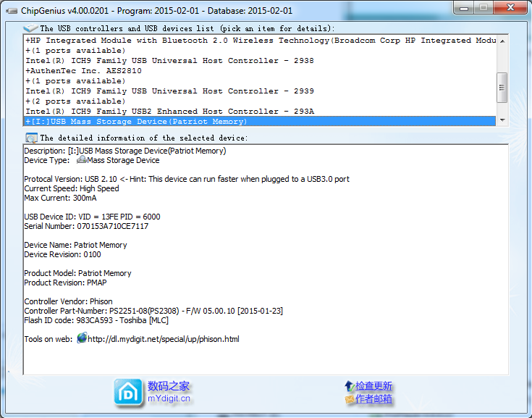Click the Max Current: 300mA line
The width and height of the screenshot is (532, 418).
(60, 198)
